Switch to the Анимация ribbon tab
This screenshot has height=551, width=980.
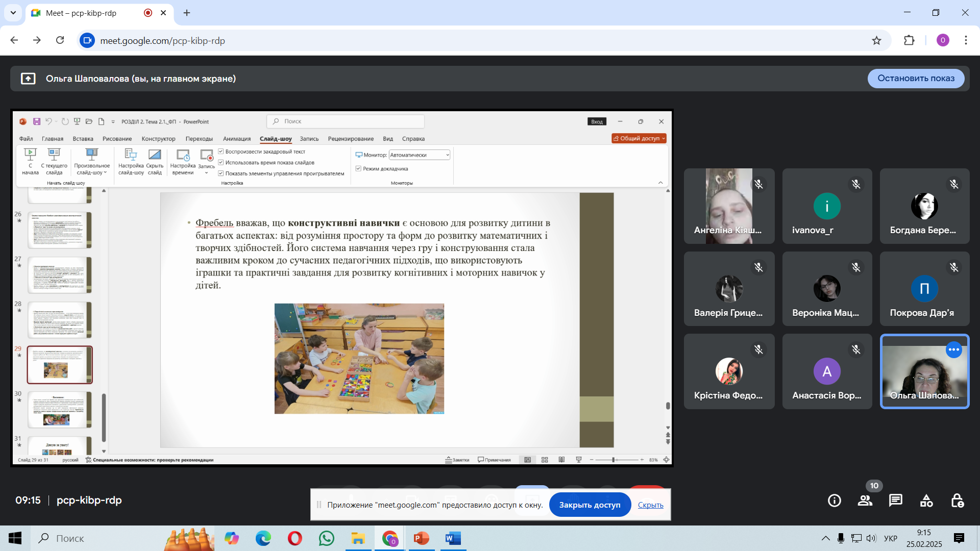[x=237, y=139]
